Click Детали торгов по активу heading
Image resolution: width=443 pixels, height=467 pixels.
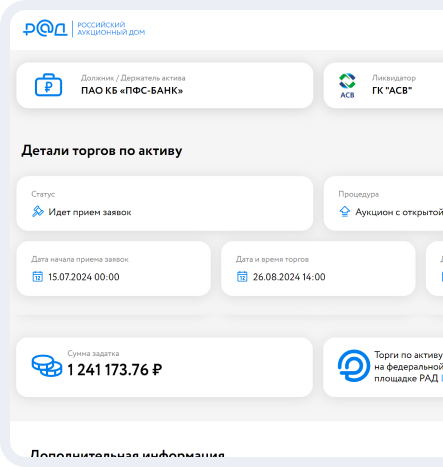click(x=102, y=151)
